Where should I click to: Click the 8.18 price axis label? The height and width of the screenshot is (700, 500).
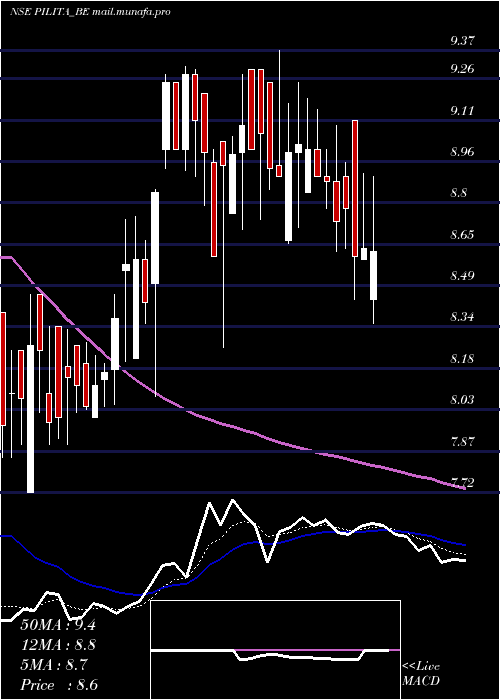click(462, 359)
